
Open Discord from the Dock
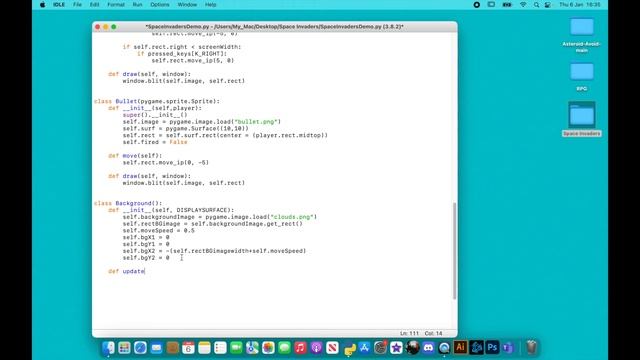429,348
